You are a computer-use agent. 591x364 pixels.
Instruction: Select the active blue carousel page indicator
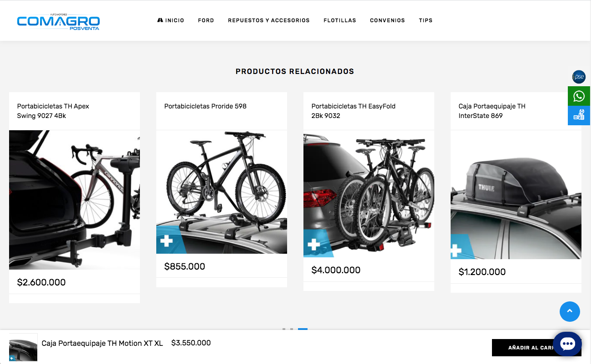pos(303,329)
